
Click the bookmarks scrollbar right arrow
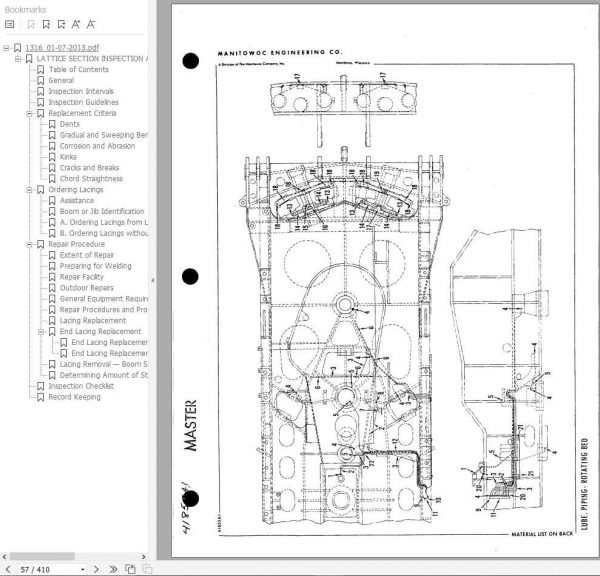[x=143, y=556]
